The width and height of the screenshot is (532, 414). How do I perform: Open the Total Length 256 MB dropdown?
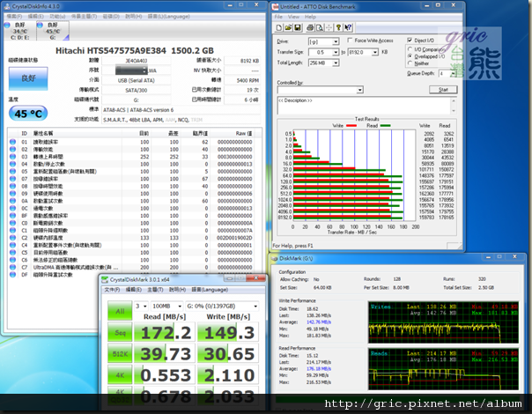point(336,63)
